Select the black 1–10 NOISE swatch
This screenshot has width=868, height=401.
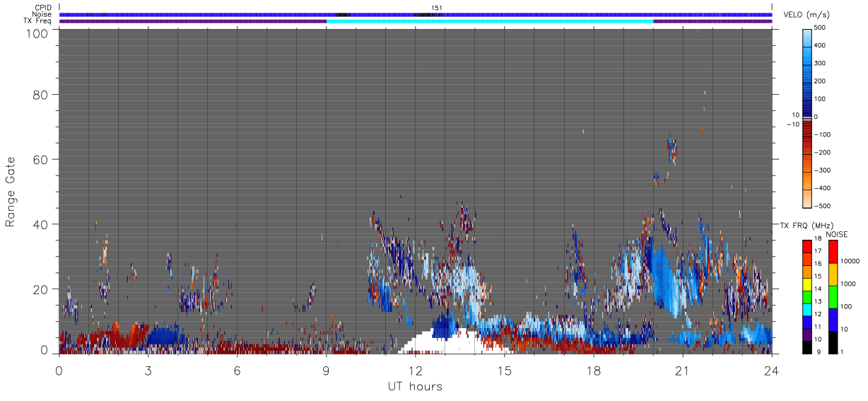click(x=832, y=342)
